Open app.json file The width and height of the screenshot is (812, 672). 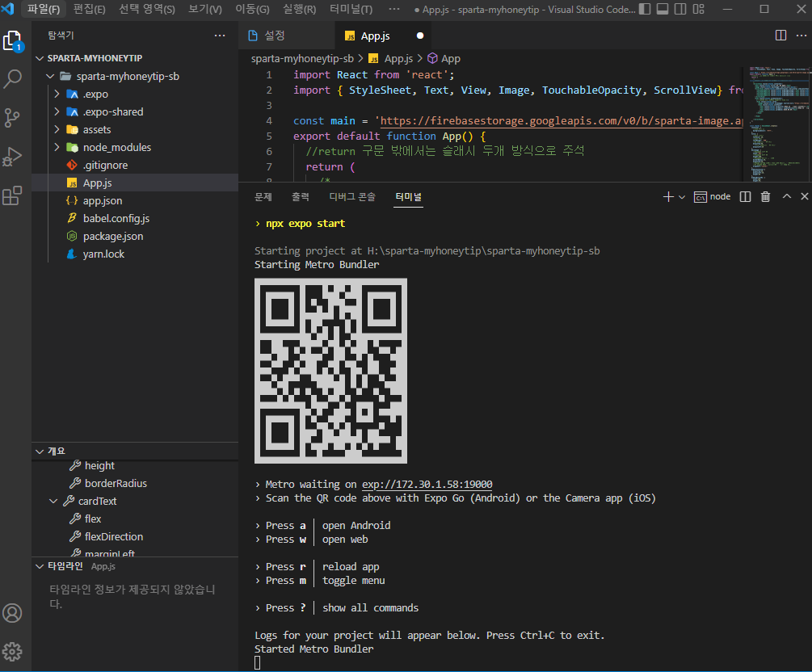135,201
